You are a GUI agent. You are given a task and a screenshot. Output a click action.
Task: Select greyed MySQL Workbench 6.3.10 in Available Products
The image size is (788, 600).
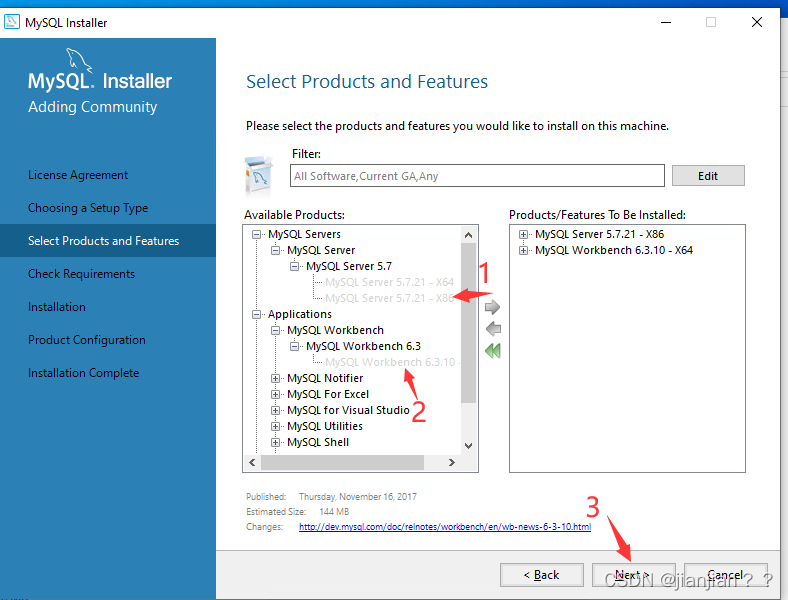coord(391,362)
